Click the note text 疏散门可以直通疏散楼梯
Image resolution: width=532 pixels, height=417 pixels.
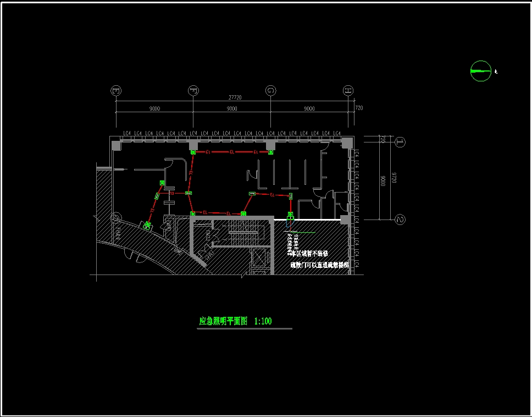click(x=320, y=265)
